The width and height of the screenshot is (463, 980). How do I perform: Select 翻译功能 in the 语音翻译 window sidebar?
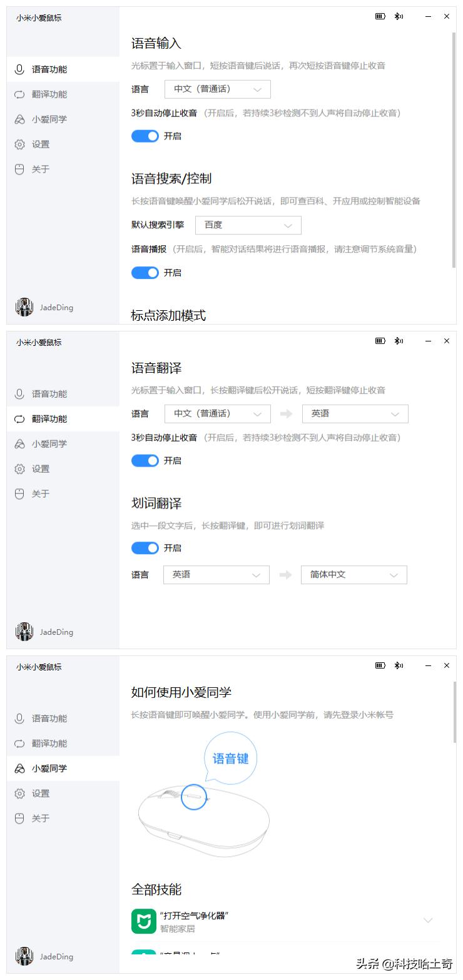[x=63, y=419]
